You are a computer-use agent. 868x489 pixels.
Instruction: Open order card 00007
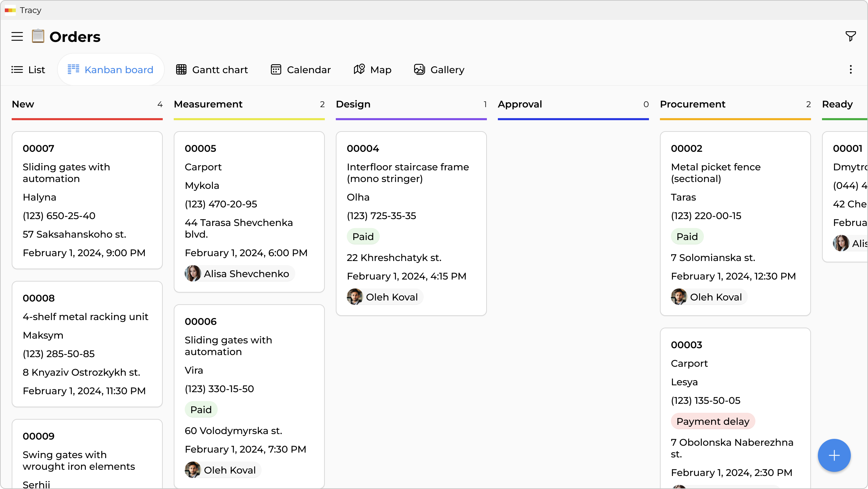(87, 200)
